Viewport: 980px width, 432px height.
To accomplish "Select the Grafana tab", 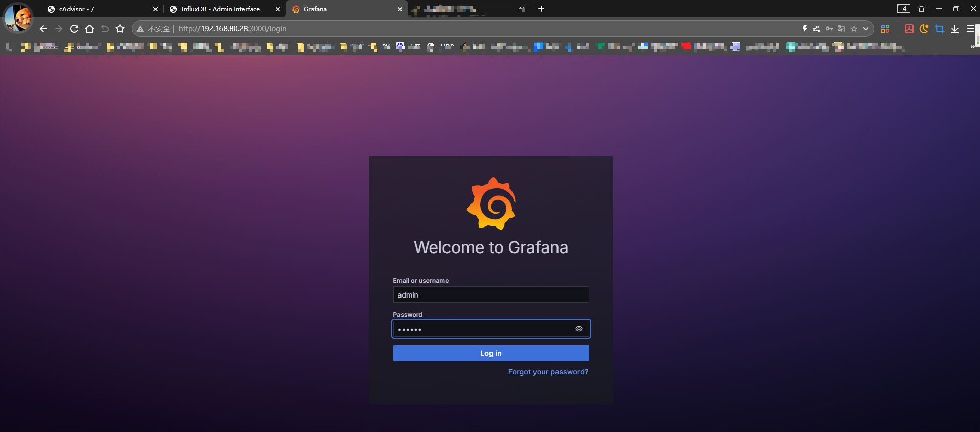I will tap(347, 9).
